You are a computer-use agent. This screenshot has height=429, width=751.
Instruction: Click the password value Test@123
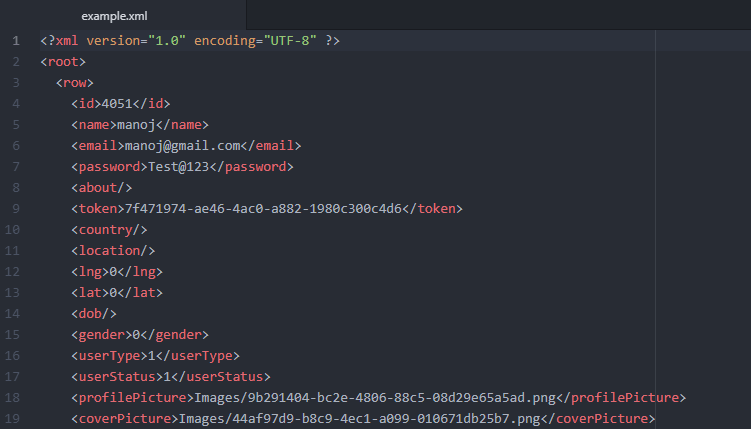[x=179, y=167]
